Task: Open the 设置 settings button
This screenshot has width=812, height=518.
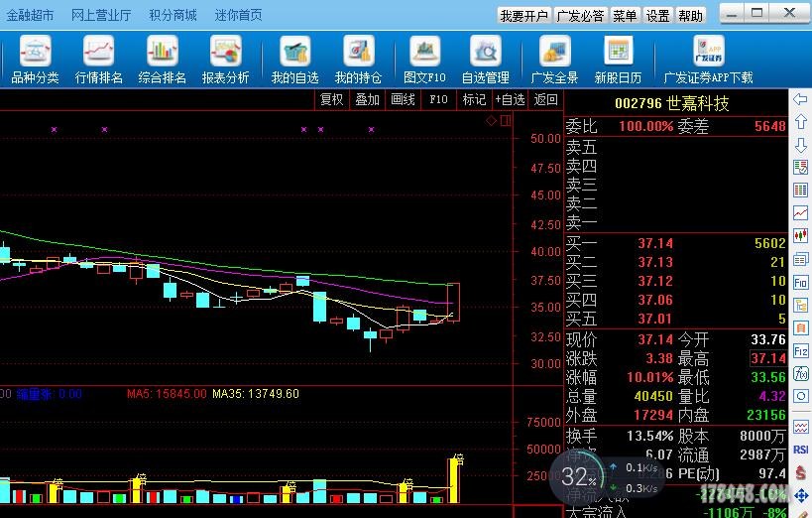Action: [x=657, y=16]
